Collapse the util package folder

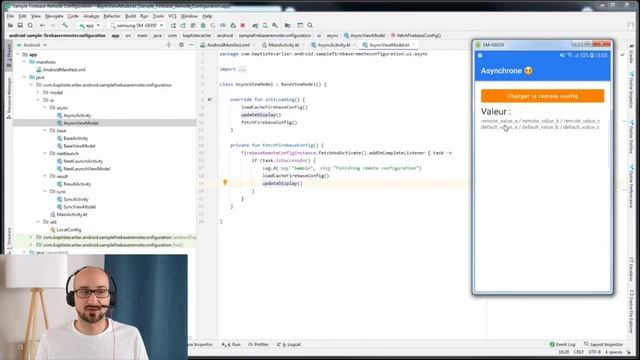(38, 222)
